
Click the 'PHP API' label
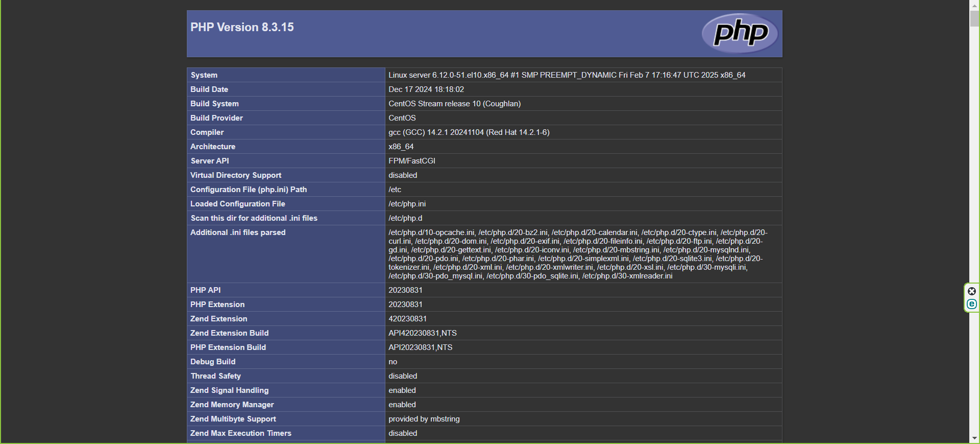point(205,290)
